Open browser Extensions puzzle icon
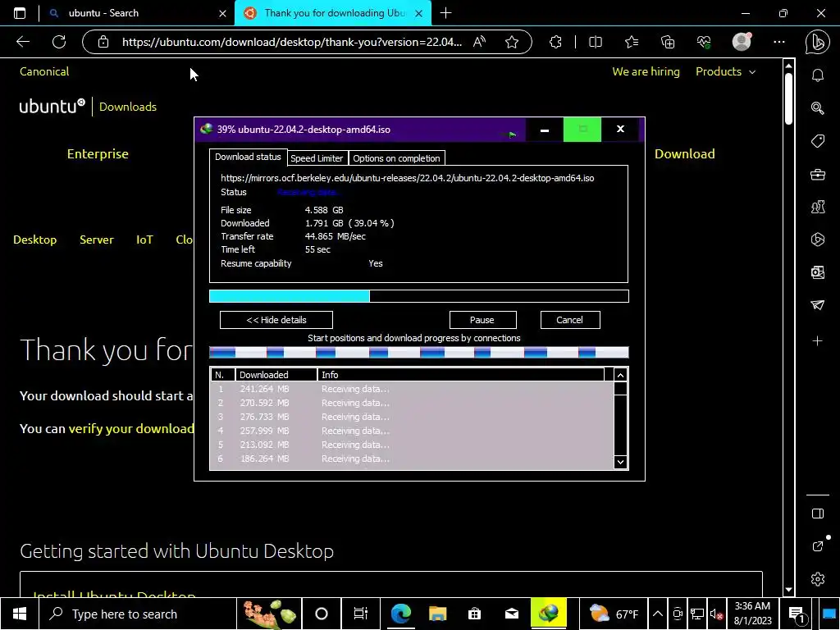Screen dimensions: 840x630 [x=555, y=42]
